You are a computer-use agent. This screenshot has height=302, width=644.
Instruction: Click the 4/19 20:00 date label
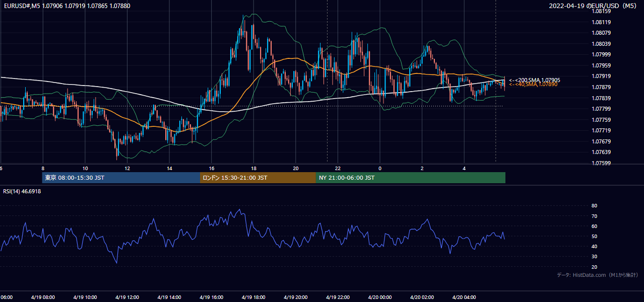[x=295, y=297]
